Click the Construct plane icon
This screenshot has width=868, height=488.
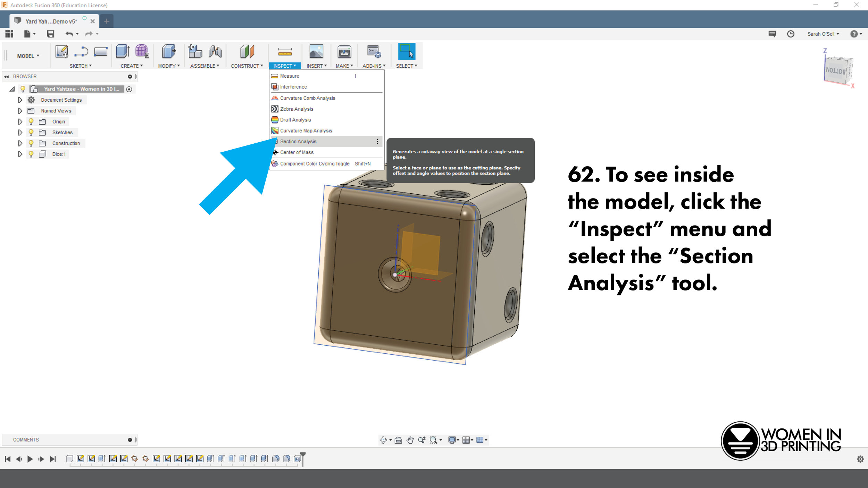[247, 51]
